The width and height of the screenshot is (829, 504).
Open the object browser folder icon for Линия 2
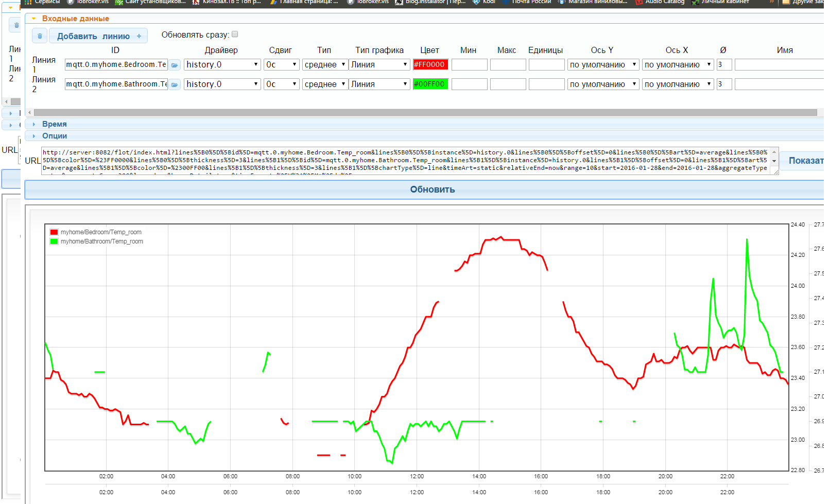pos(175,84)
